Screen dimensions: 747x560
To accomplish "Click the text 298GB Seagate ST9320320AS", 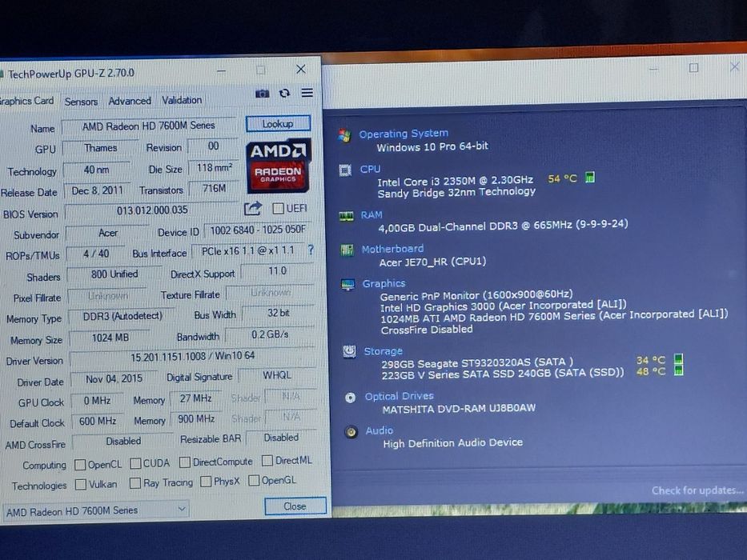I will tap(456, 363).
